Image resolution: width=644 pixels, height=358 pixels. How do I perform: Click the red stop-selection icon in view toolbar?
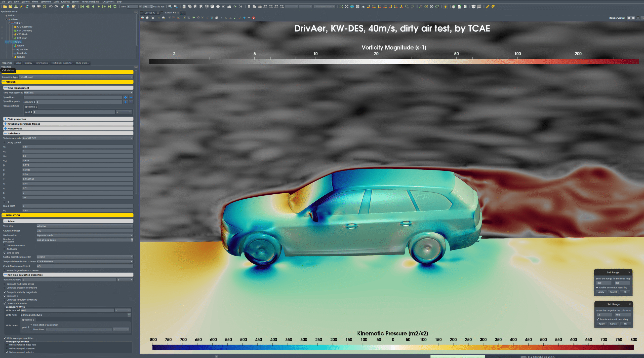click(254, 18)
